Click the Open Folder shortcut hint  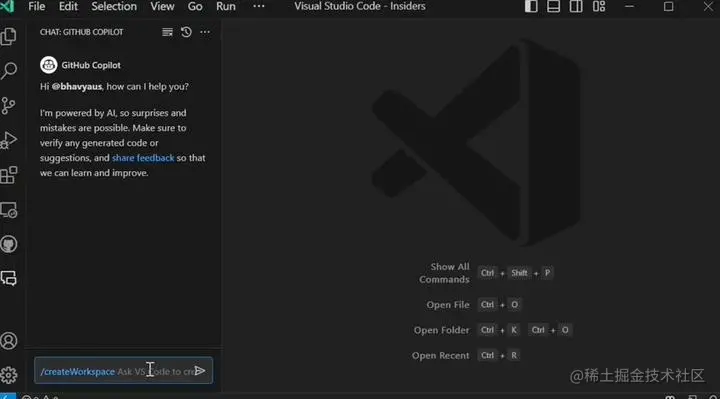point(493,330)
